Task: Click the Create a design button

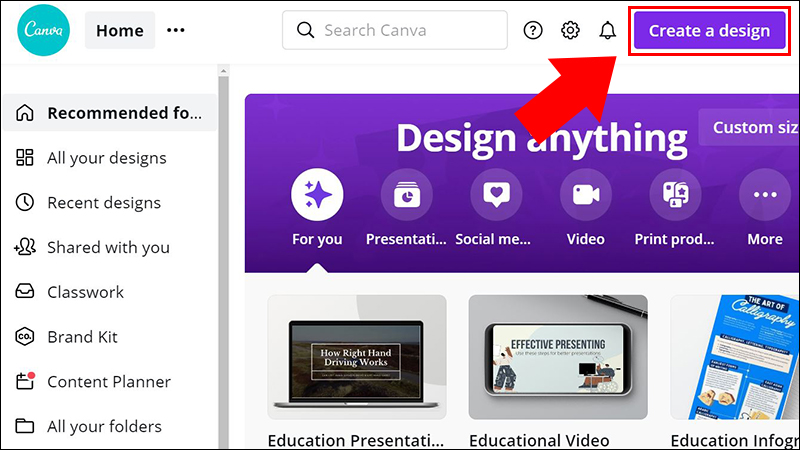Action: [709, 31]
